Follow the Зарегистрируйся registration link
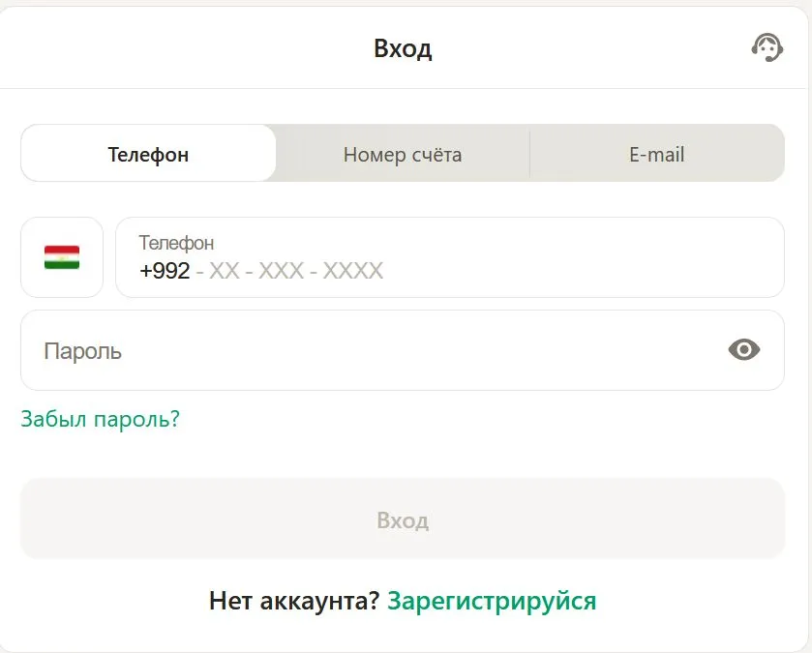This screenshot has width=812, height=653. (492, 601)
